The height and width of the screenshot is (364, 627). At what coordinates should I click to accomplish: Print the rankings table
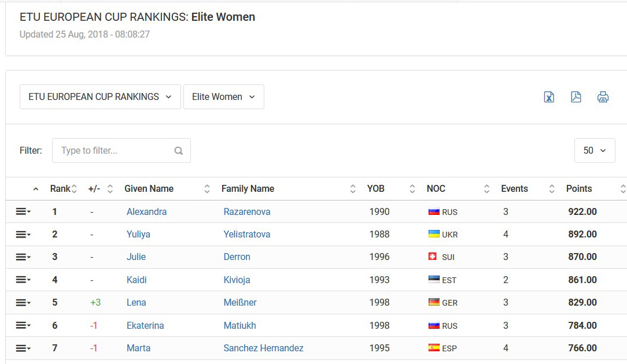[x=603, y=97]
